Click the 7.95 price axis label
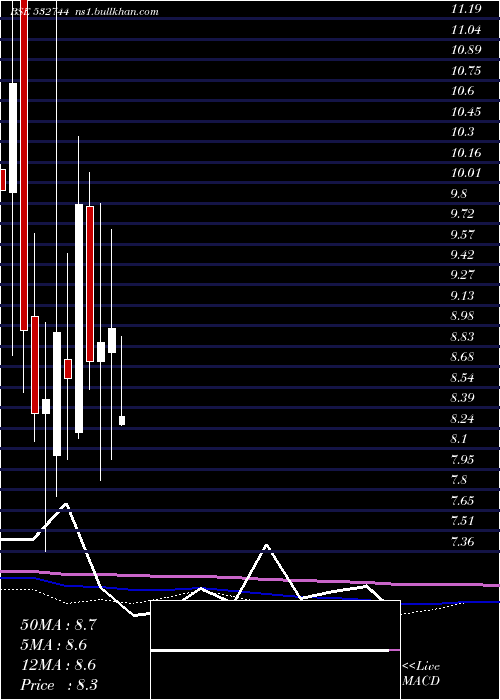This screenshot has width=500, height=700. pos(462,459)
